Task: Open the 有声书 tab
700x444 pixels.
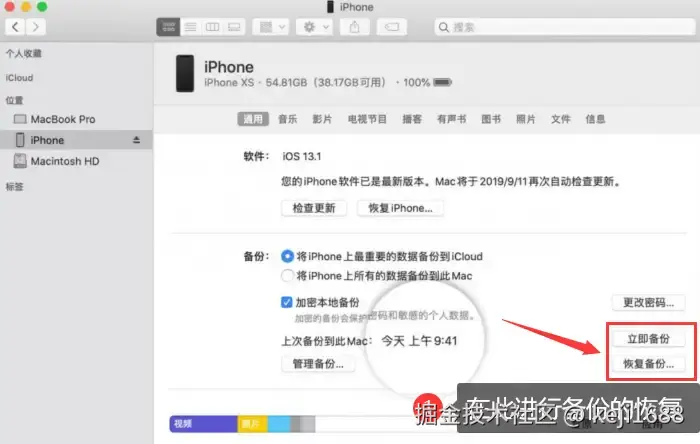Action: click(x=451, y=119)
